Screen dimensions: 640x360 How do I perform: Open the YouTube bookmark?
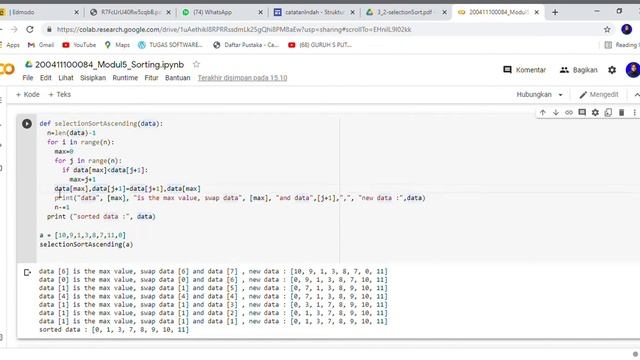tap(79, 45)
